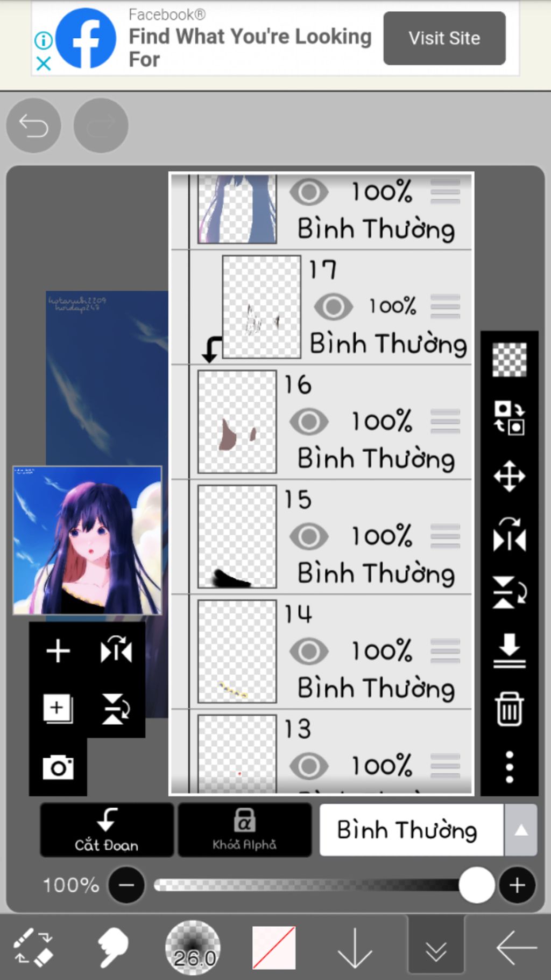This screenshot has height=980, width=551.
Task: Tap the single down arrow icon
Action: tap(355, 947)
